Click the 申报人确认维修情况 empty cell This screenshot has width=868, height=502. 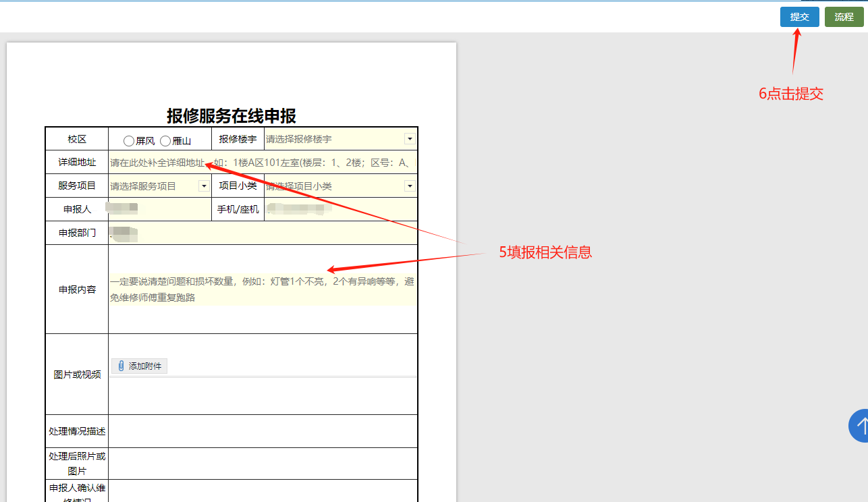point(263,491)
